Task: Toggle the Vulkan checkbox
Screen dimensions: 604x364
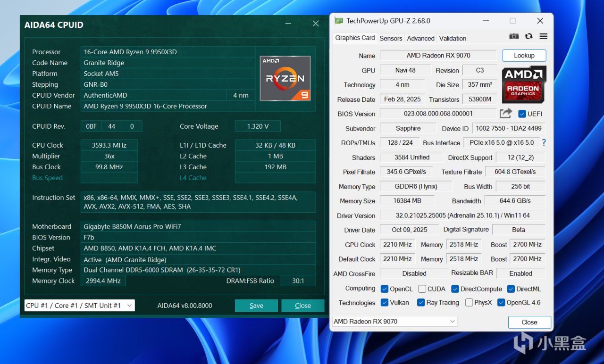Action: tap(385, 303)
